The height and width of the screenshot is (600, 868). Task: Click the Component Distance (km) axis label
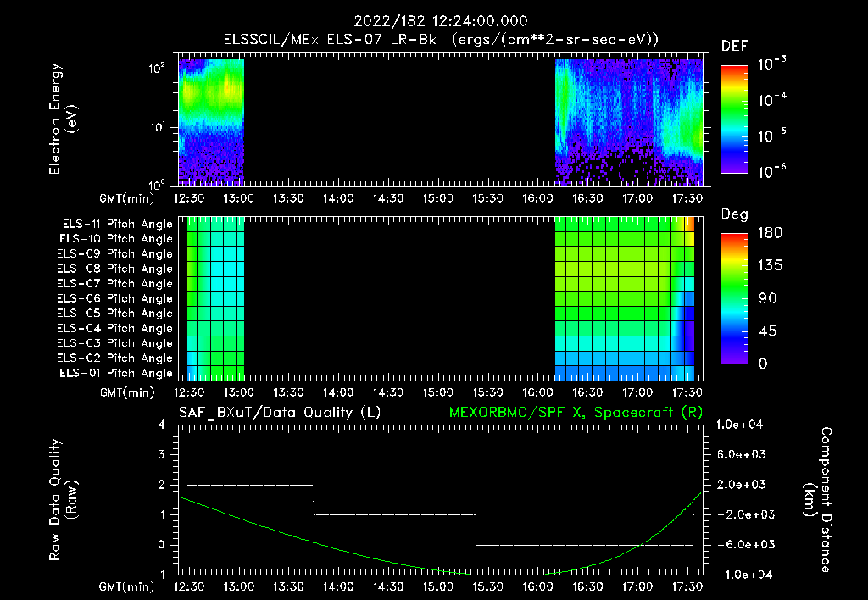818,500
